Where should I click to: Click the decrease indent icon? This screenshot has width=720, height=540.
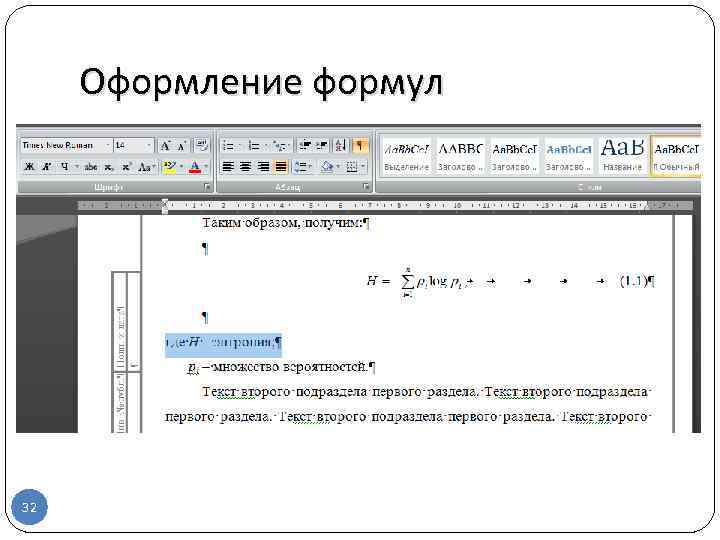coord(304,146)
